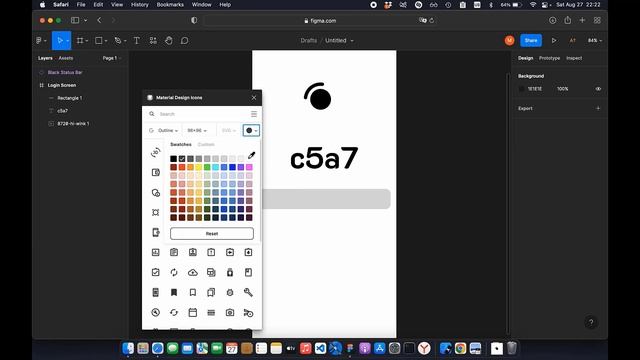The image size is (640, 360).
Task: Open Visual Studio Code in the Dock
Action: [x=320, y=348]
